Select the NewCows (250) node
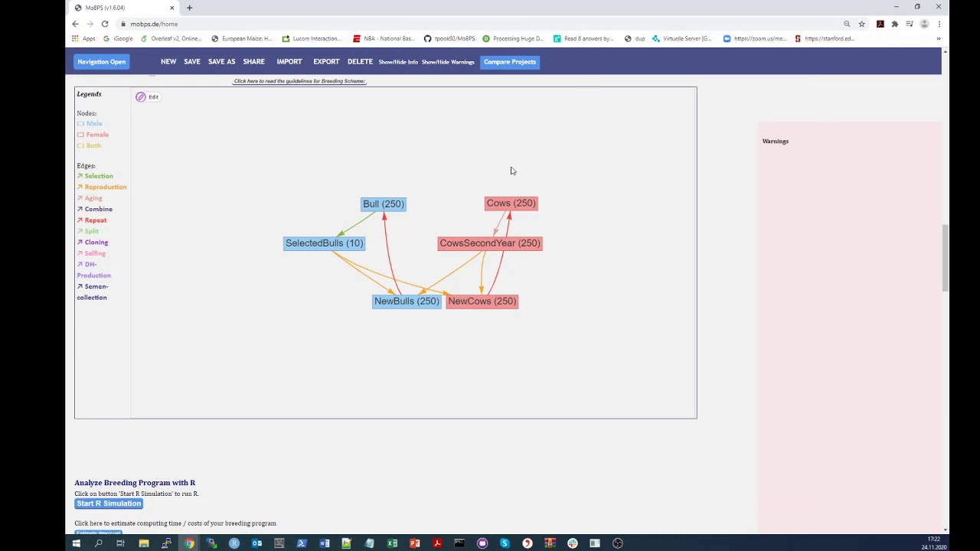 [x=482, y=302]
